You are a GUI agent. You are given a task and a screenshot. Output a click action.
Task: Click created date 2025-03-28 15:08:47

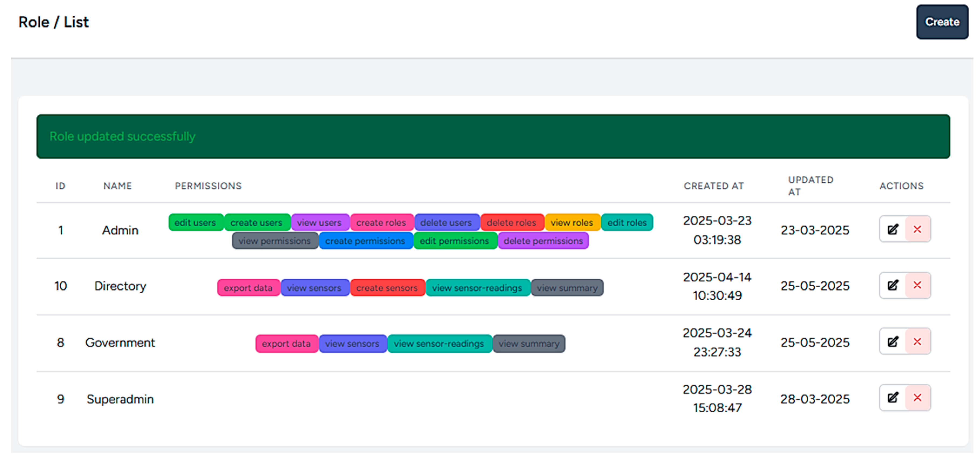717,399
